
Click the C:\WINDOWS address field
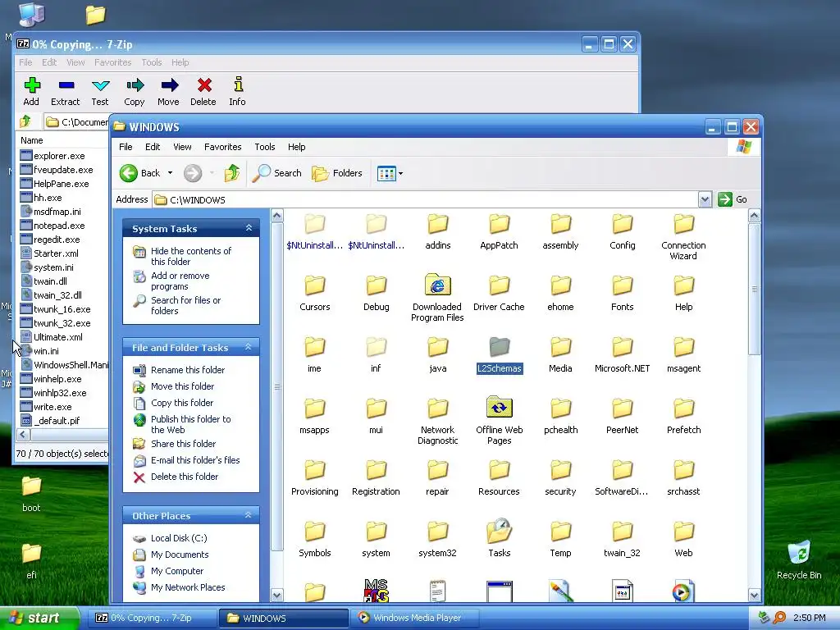pos(426,200)
